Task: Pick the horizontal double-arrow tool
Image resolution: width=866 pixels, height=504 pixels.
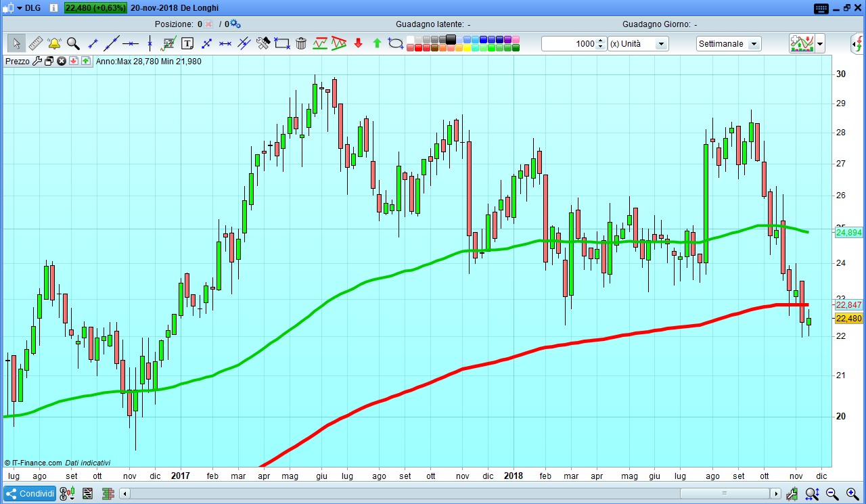Action: (225, 44)
